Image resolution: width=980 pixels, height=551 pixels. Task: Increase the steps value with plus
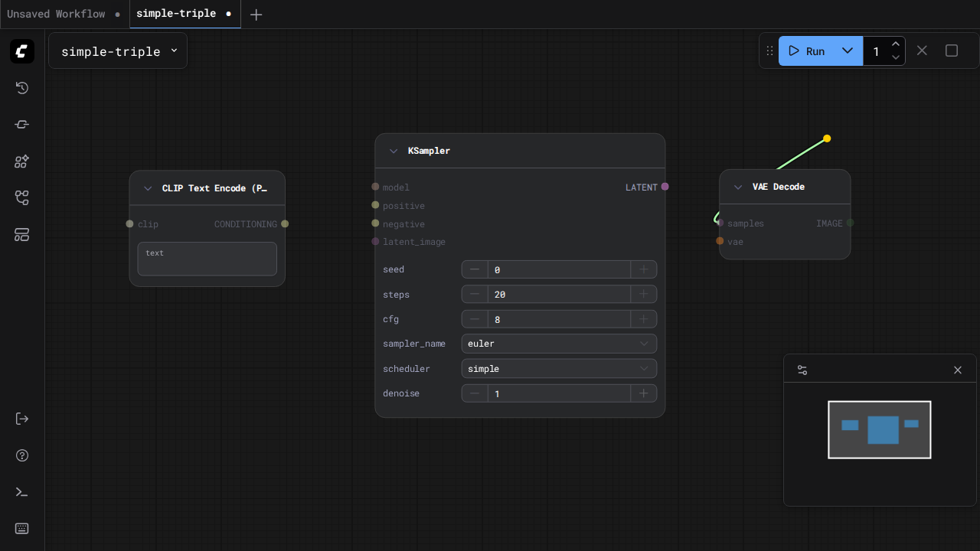coord(644,295)
